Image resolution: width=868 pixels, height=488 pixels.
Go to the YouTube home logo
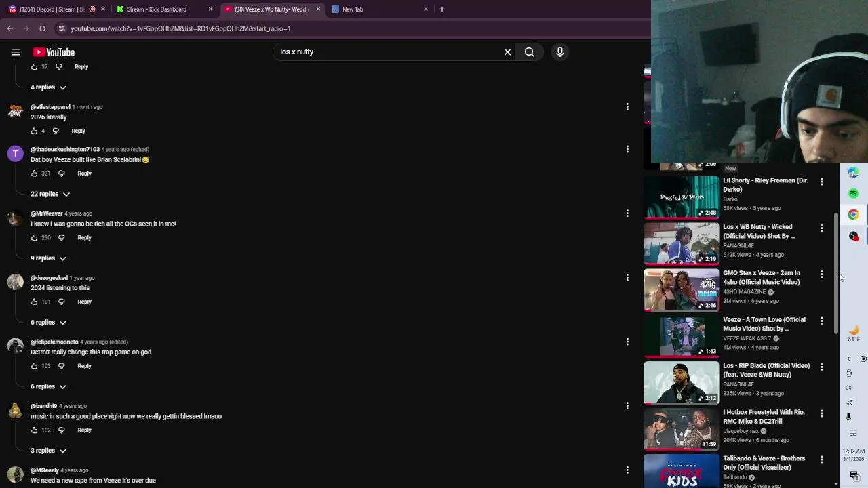pos(54,52)
